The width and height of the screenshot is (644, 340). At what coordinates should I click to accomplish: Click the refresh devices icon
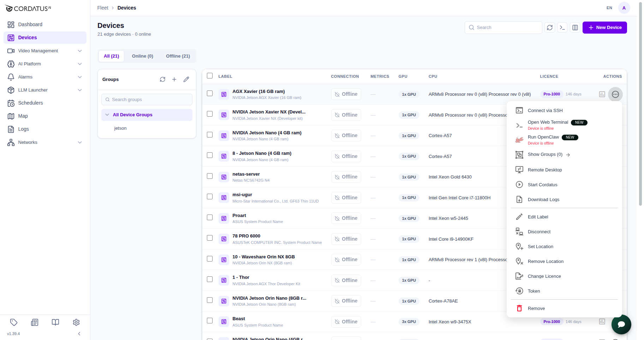(x=550, y=28)
